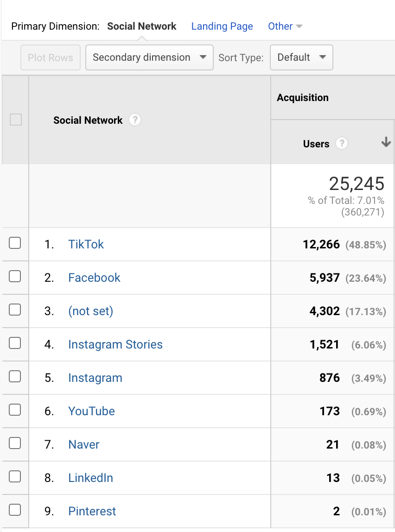The height and width of the screenshot is (532, 395).
Task: Click the Acquisition column group header
Action: (303, 98)
